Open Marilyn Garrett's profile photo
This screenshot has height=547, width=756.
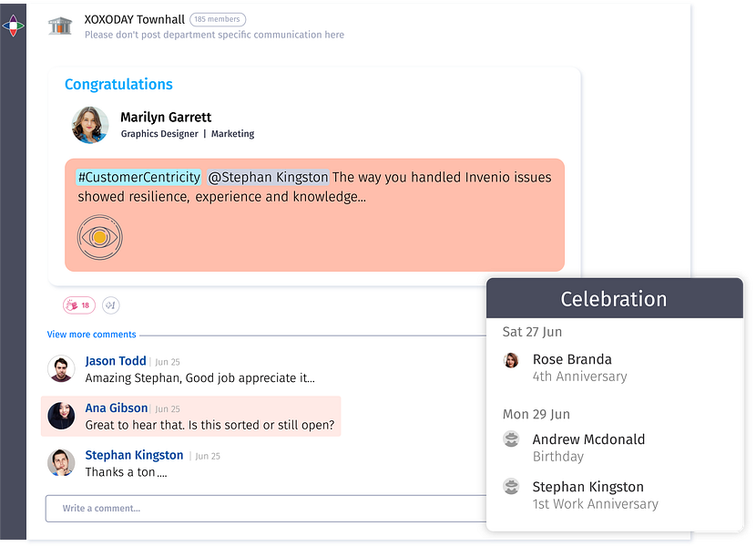(x=90, y=125)
